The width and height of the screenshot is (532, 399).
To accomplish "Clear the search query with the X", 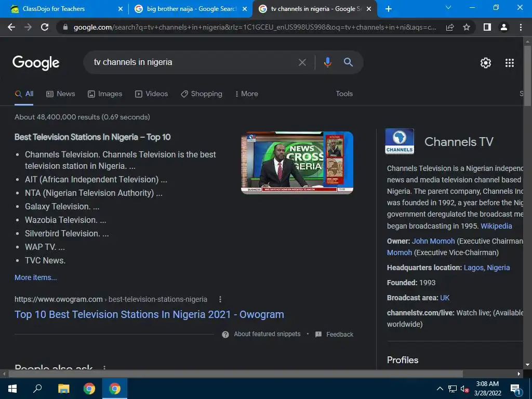I will click(302, 62).
